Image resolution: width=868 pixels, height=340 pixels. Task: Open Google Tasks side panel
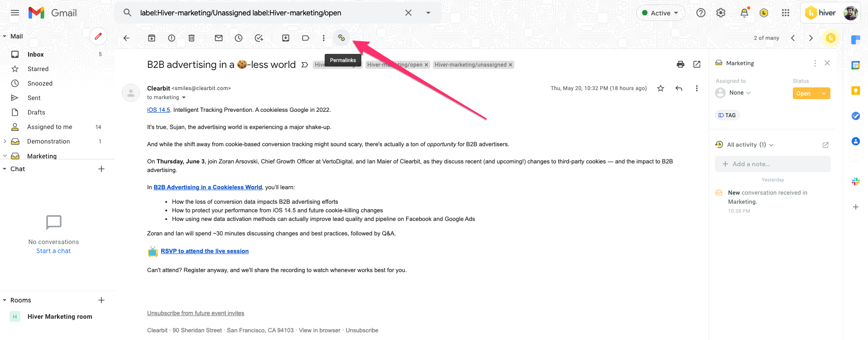[x=856, y=116]
